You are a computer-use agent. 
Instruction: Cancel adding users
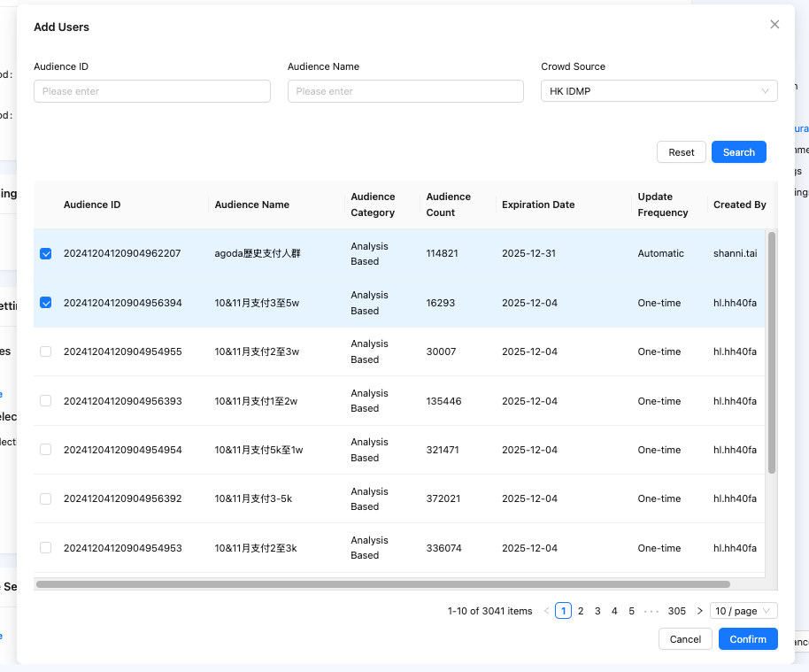click(x=685, y=639)
